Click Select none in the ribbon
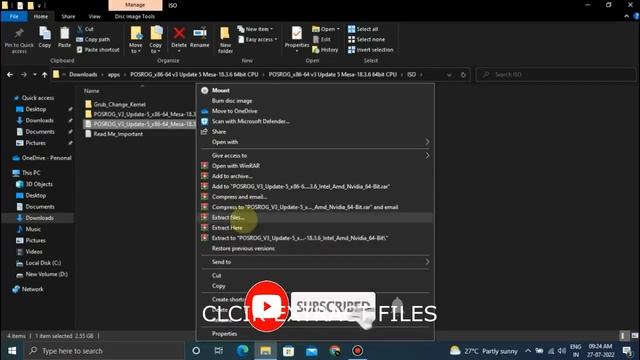Screen dimensions: 640x360 click(366, 40)
